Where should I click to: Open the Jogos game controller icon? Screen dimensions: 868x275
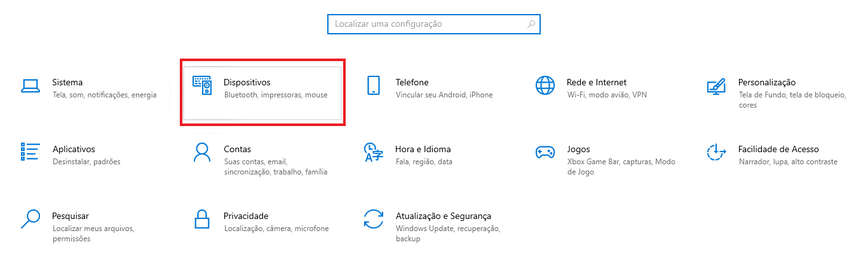(x=545, y=153)
